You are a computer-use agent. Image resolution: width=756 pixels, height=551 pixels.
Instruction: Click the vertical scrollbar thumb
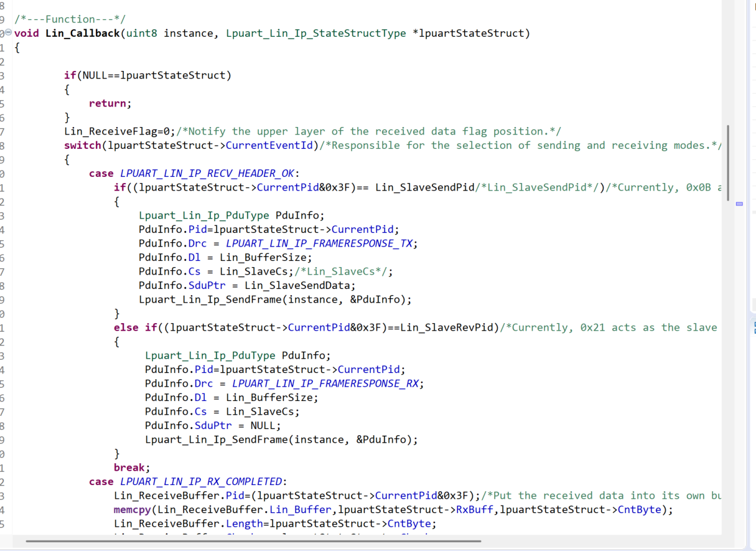point(727,162)
